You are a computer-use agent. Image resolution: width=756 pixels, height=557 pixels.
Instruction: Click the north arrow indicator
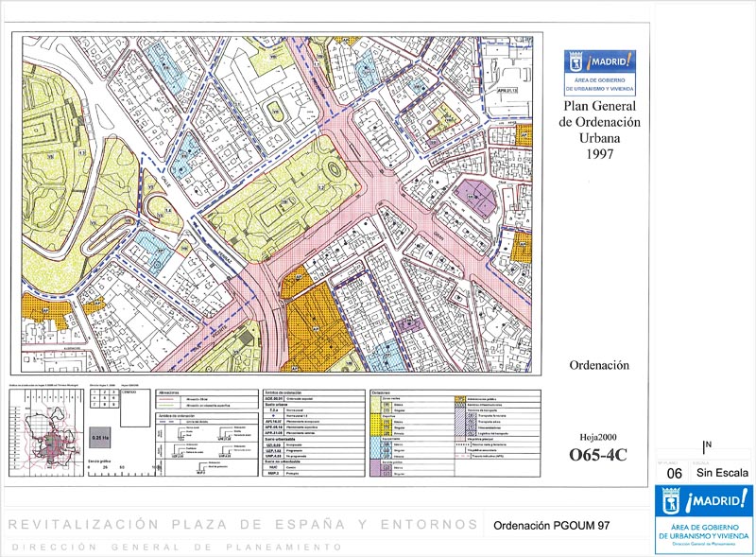click(706, 446)
